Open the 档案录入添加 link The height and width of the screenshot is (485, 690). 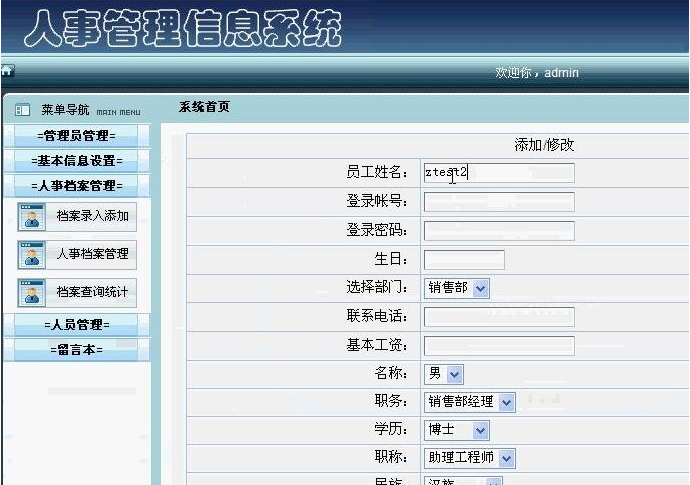point(92,216)
